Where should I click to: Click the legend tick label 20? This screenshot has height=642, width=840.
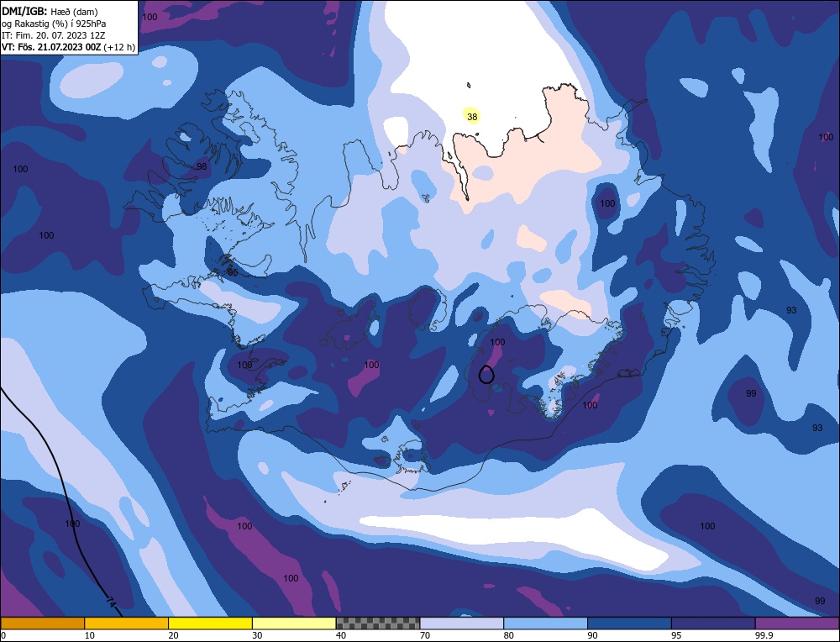tap(174, 635)
